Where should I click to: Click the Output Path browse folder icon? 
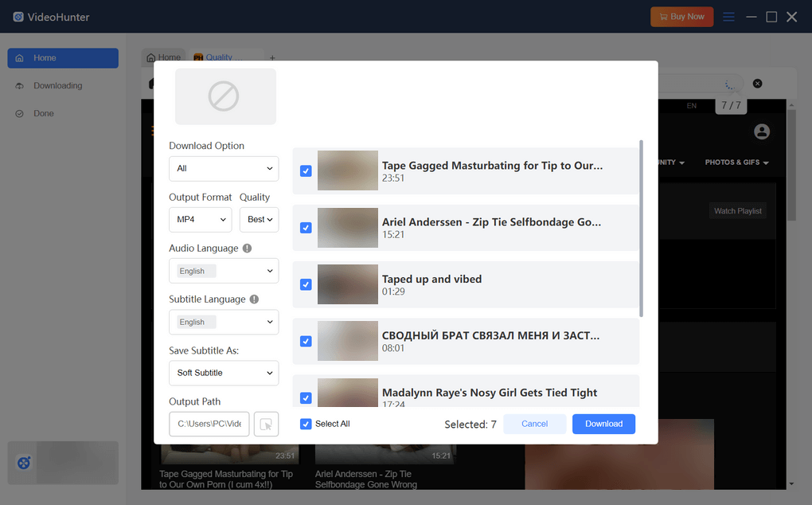click(266, 424)
